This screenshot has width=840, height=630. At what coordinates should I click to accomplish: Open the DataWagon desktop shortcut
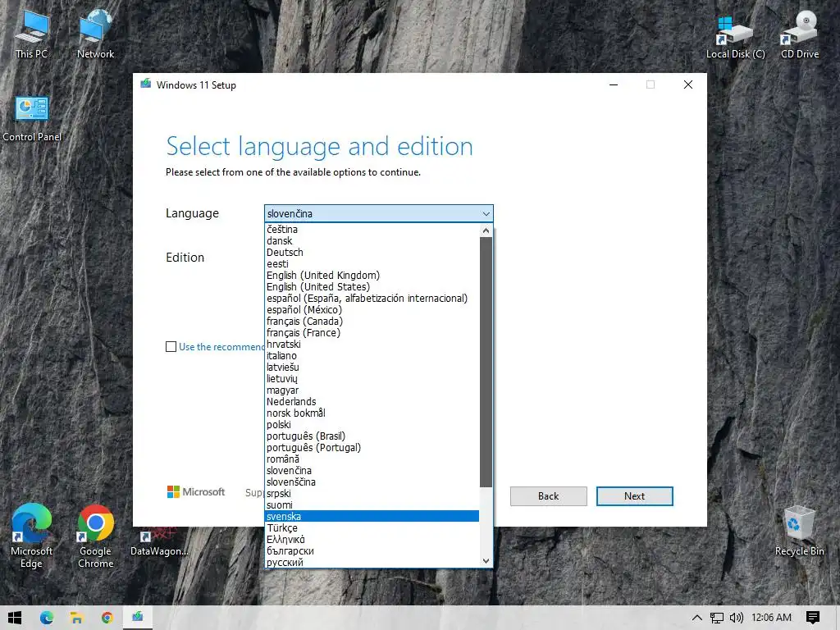[159, 541]
